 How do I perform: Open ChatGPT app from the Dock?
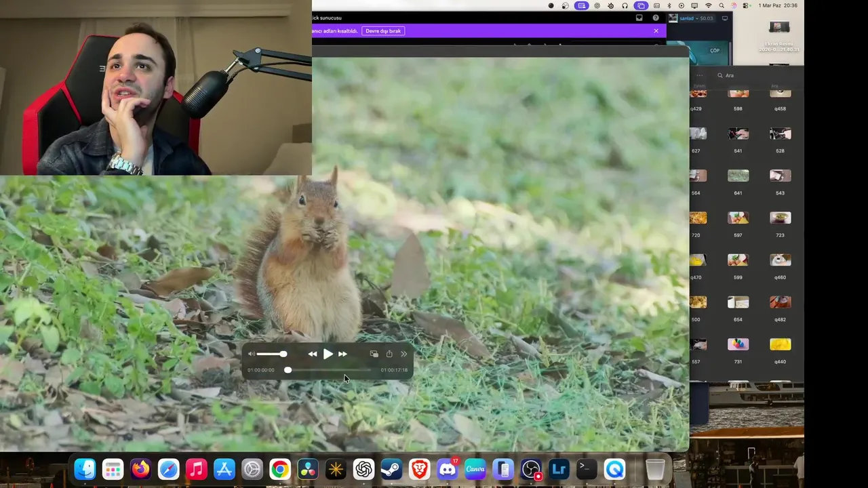pyautogui.click(x=363, y=469)
